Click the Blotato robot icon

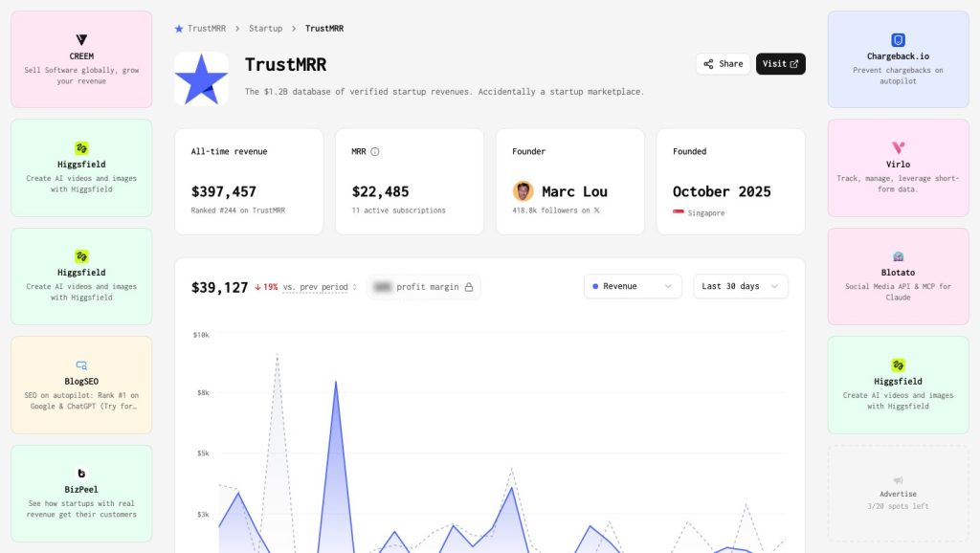[x=898, y=256]
